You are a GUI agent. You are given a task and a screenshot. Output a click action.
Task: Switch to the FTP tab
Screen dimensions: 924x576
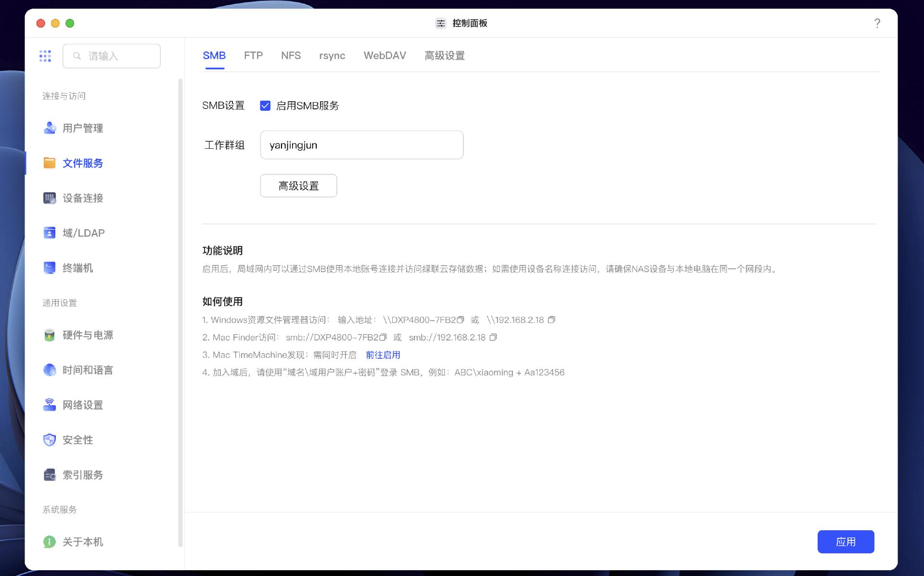[253, 55]
